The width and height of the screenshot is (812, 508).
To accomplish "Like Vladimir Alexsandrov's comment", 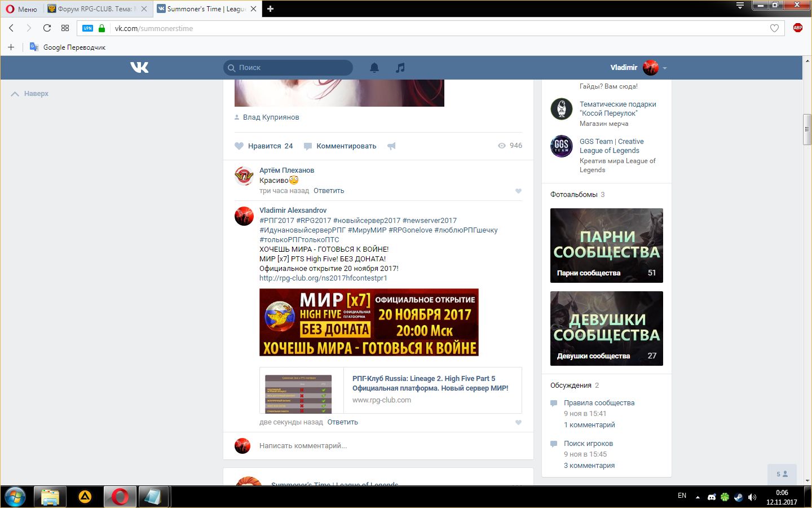I will pyautogui.click(x=518, y=423).
